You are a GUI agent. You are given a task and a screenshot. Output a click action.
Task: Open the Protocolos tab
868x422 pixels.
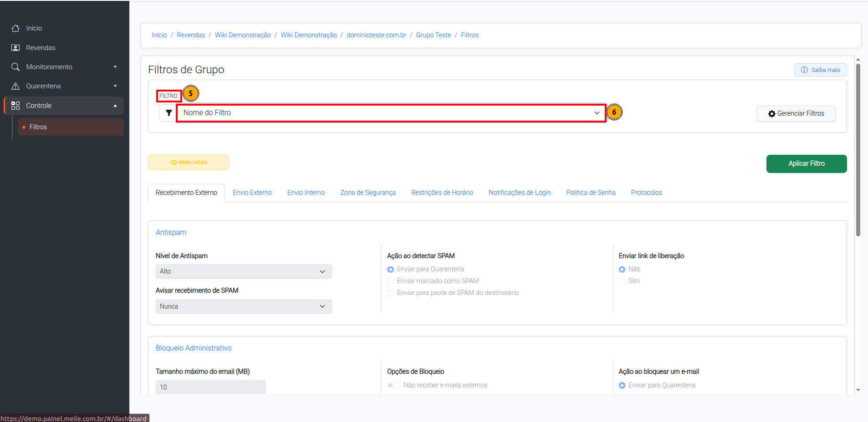click(x=646, y=193)
